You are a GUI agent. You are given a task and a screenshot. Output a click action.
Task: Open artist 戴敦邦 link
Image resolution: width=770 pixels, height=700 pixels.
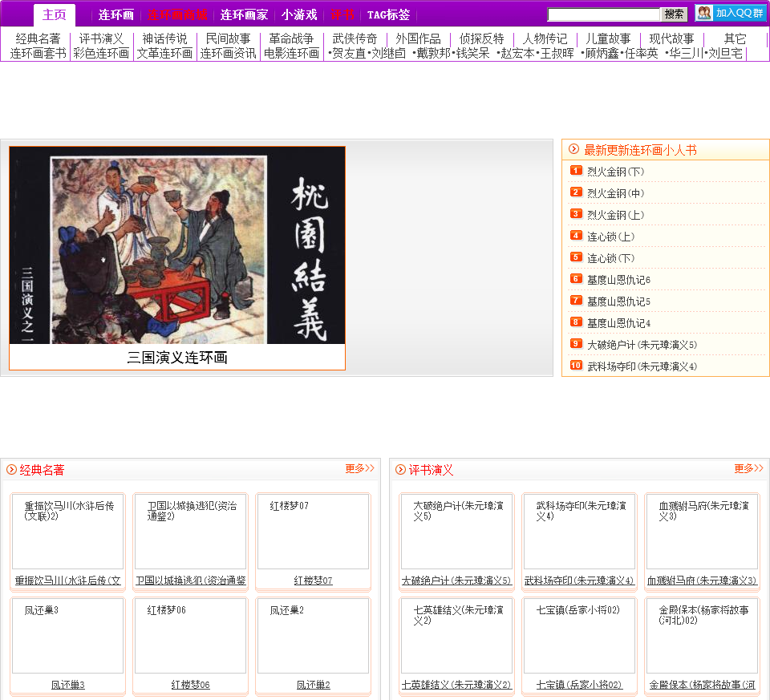[433, 53]
